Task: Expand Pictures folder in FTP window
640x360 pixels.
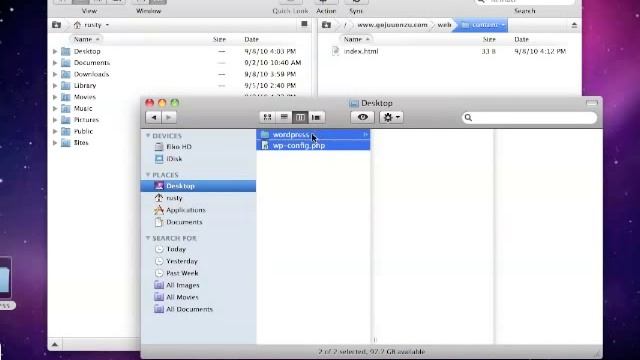Action: pyautogui.click(x=55, y=120)
